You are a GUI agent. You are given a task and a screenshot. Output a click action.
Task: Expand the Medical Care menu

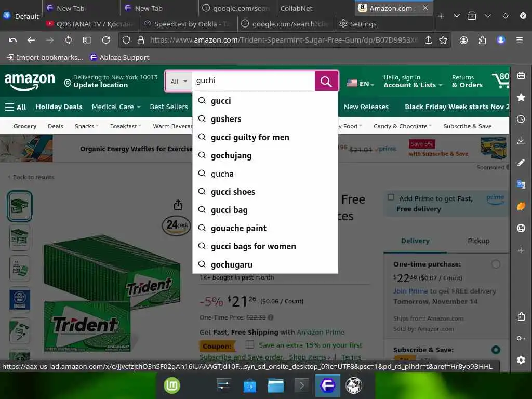click(116, 107)
